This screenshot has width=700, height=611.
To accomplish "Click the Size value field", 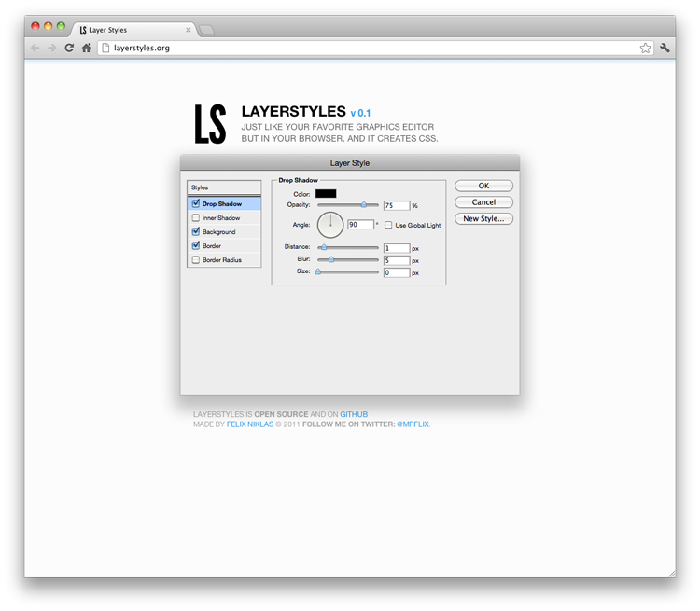I will click(x=397, y=272).
